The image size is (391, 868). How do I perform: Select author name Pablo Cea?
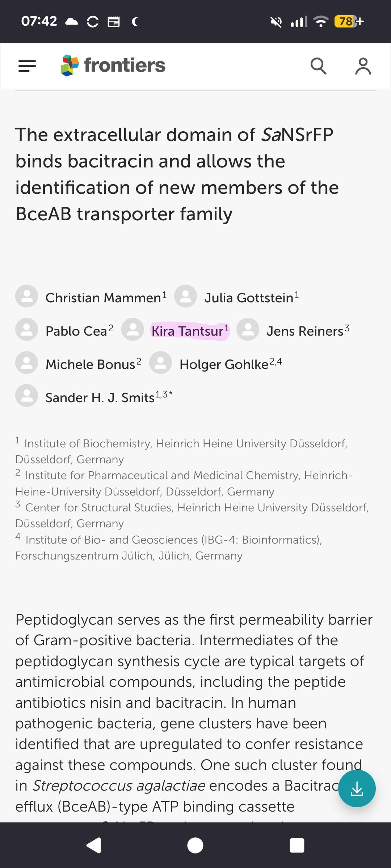point(76,331)
